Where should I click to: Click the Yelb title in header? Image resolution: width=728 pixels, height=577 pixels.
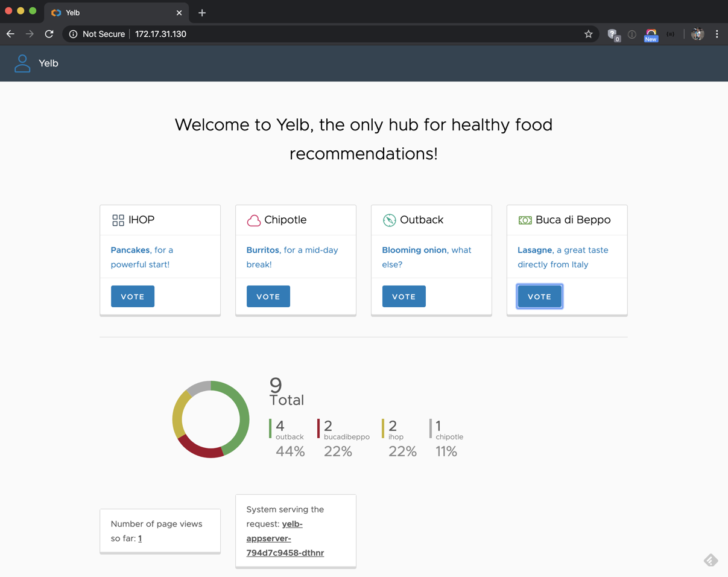48,63
